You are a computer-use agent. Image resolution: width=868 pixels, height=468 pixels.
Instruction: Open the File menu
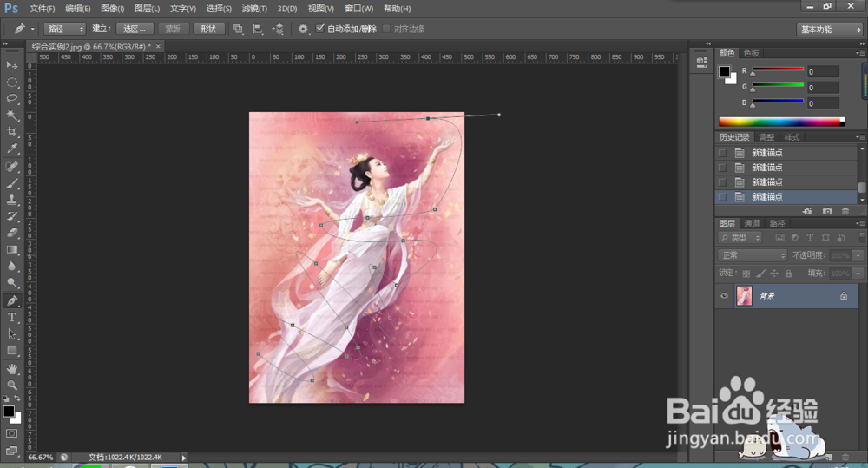point(42,9)
